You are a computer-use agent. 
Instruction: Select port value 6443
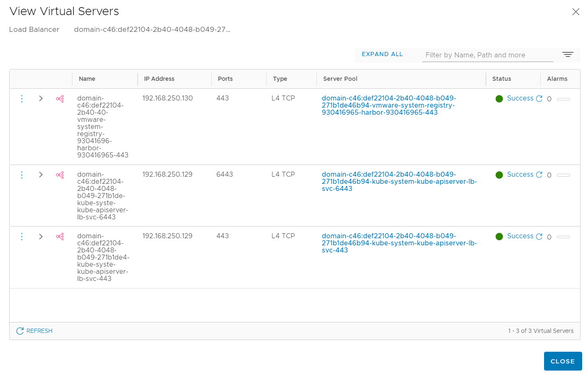[x=225, y=175]
